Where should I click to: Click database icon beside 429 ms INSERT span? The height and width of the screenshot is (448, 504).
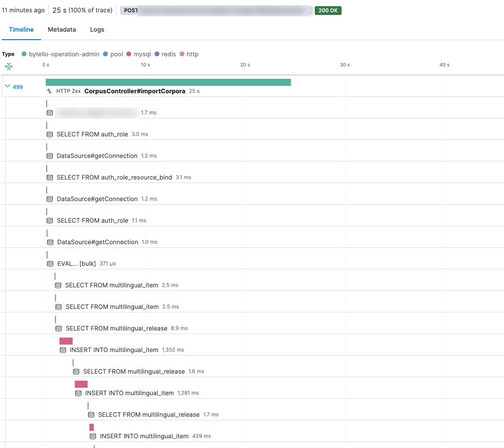tap(93, 436)
